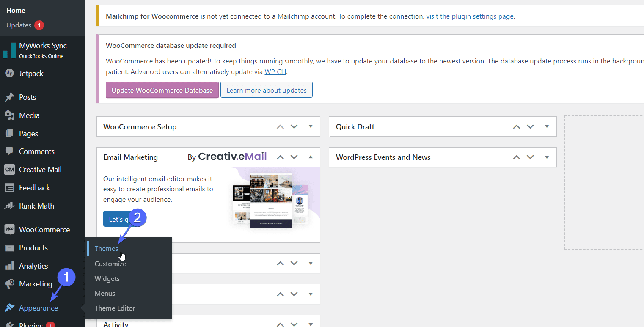Click the Updates count badge
Image resolution: width=644 pixels, height=327 pixels.
(39, 25)
